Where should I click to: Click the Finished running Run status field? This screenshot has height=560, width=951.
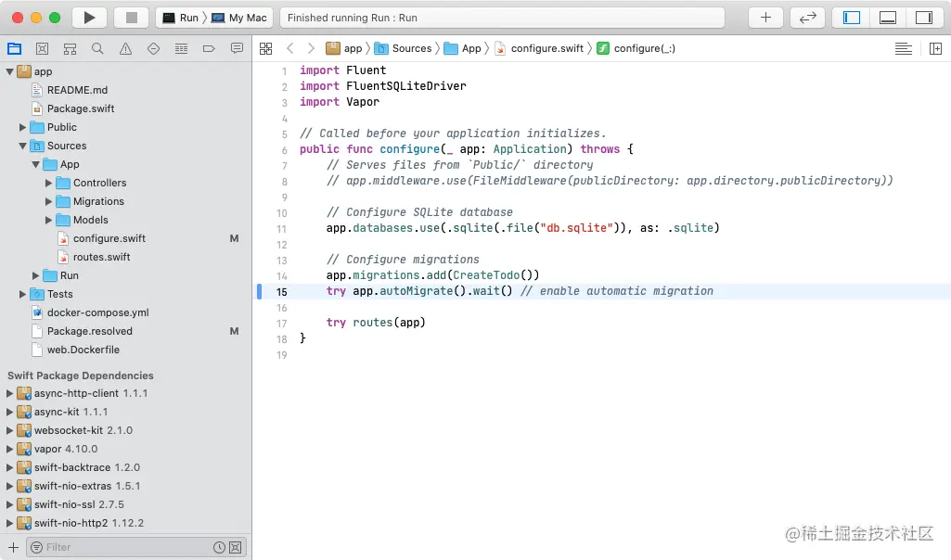(x=502, y=18)
